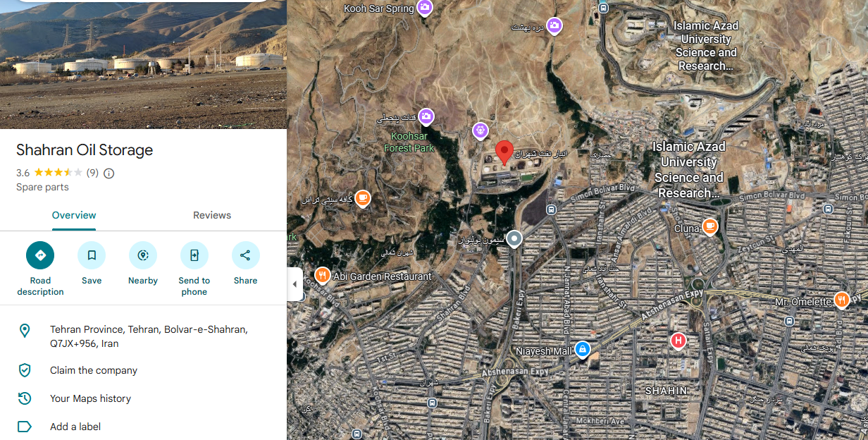Viewport: 868px width, 440px height.
Task: Click Add a label option
Action: tap(75, 427)
